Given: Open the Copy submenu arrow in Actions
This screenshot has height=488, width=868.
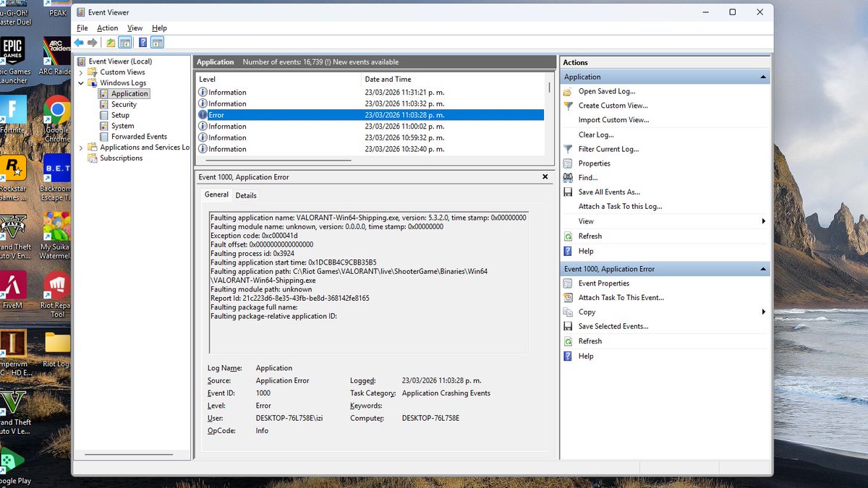Looking at the screenshot, I should tap(764, 312).
